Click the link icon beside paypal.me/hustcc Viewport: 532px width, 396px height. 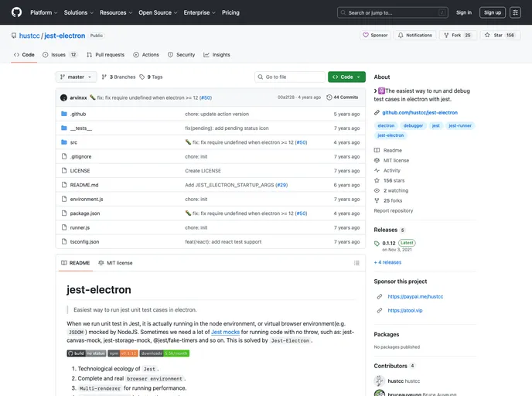tap(380, 296)
